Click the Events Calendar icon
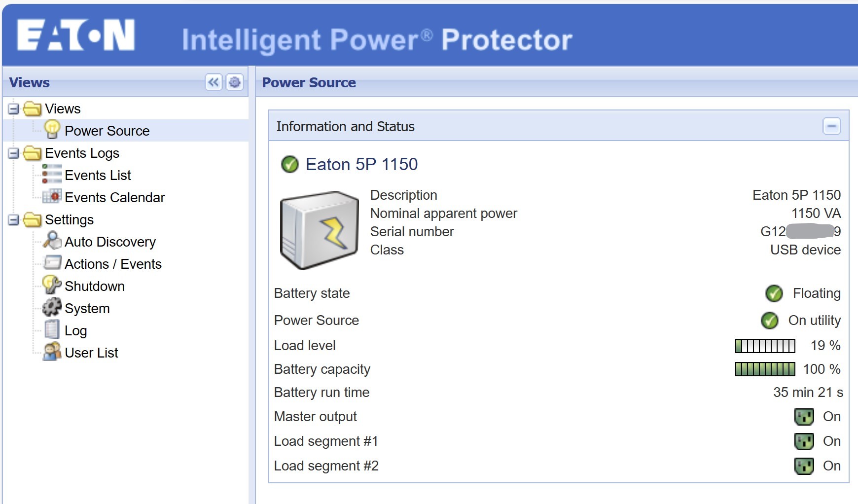This screenshot has height=504, width=858. pyautogui.click(x=52, y=196)
